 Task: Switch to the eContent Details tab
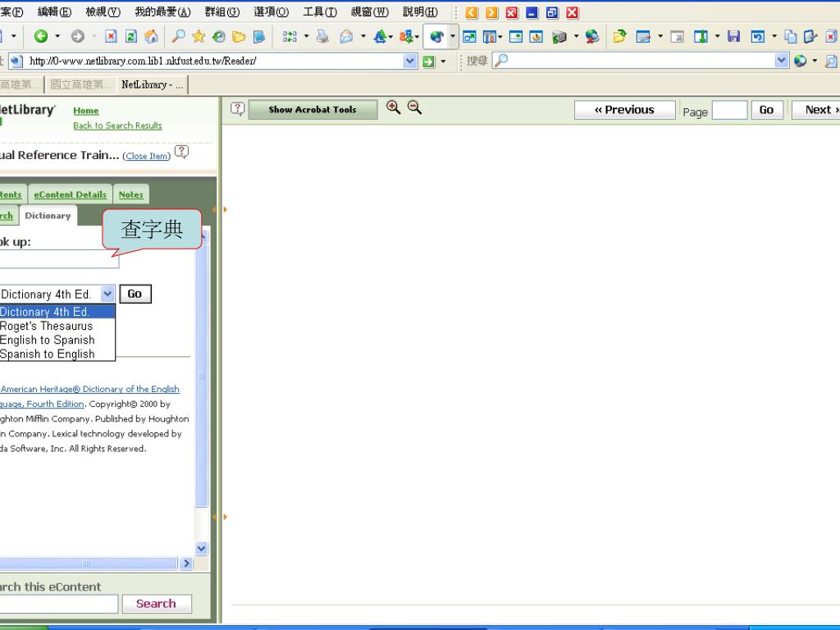(x=71, y=194)
